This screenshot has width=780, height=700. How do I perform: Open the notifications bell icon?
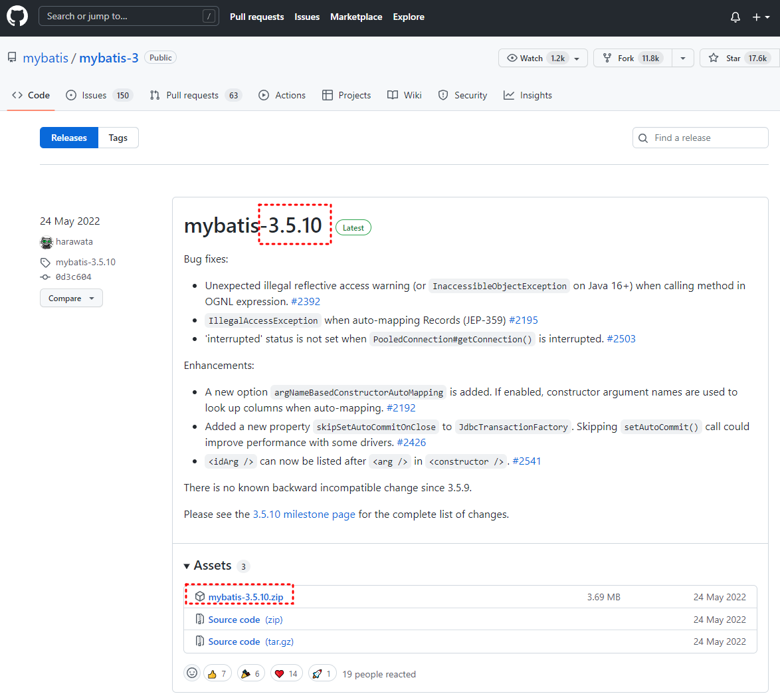point(735,17)
